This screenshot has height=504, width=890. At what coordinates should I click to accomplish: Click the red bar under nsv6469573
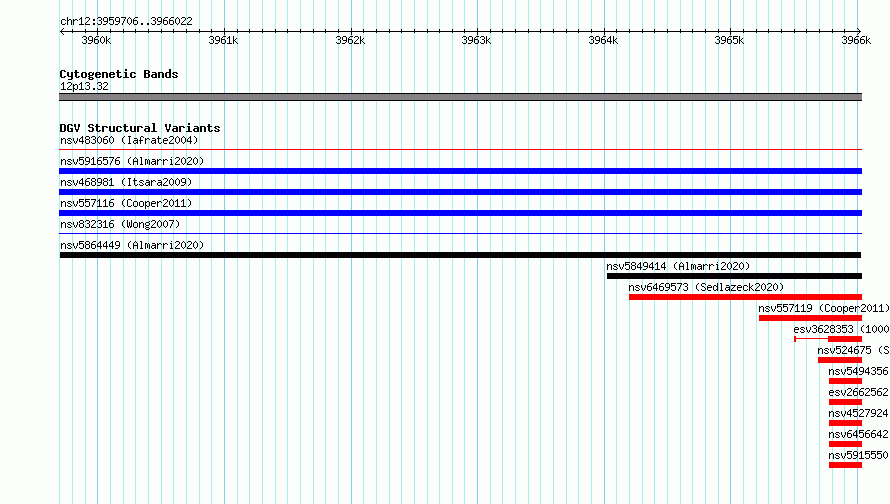point(745,297)
